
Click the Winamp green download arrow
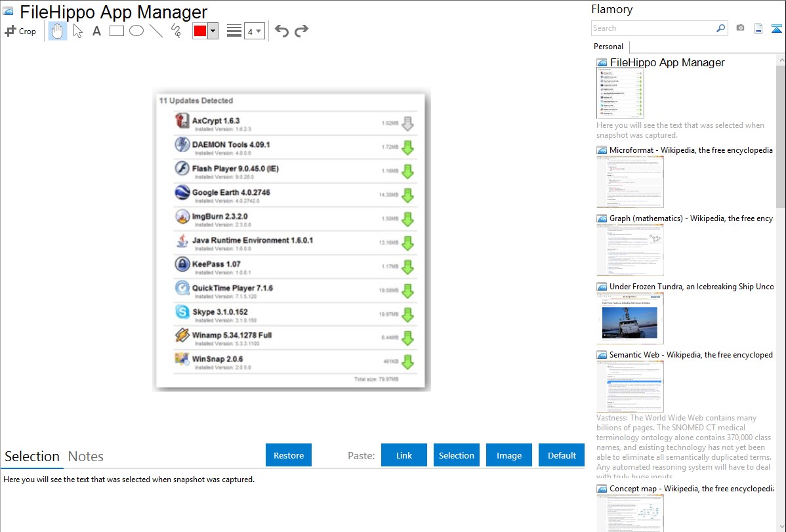point(407,338)
